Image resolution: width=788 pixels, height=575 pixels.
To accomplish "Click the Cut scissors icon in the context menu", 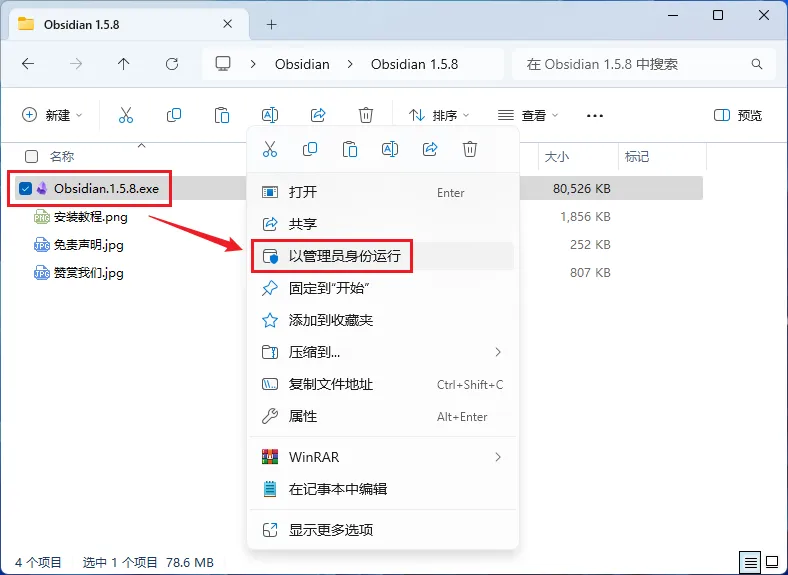I will 270,149.
